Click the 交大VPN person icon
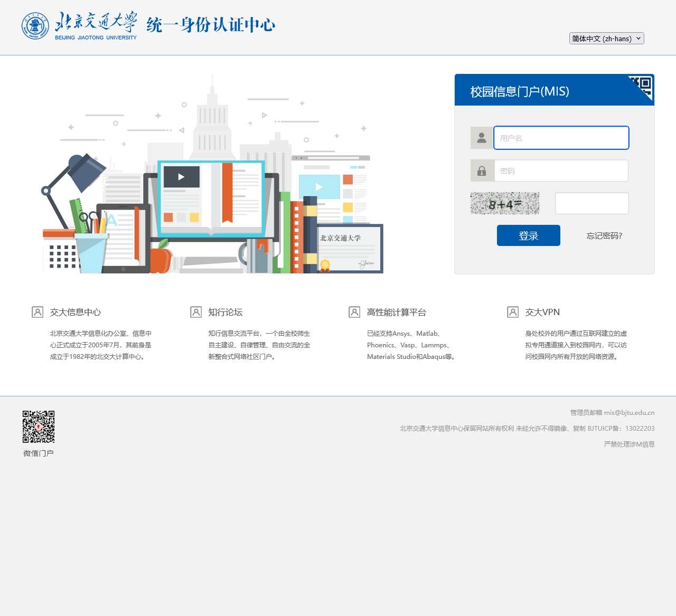 click(513, 312)
